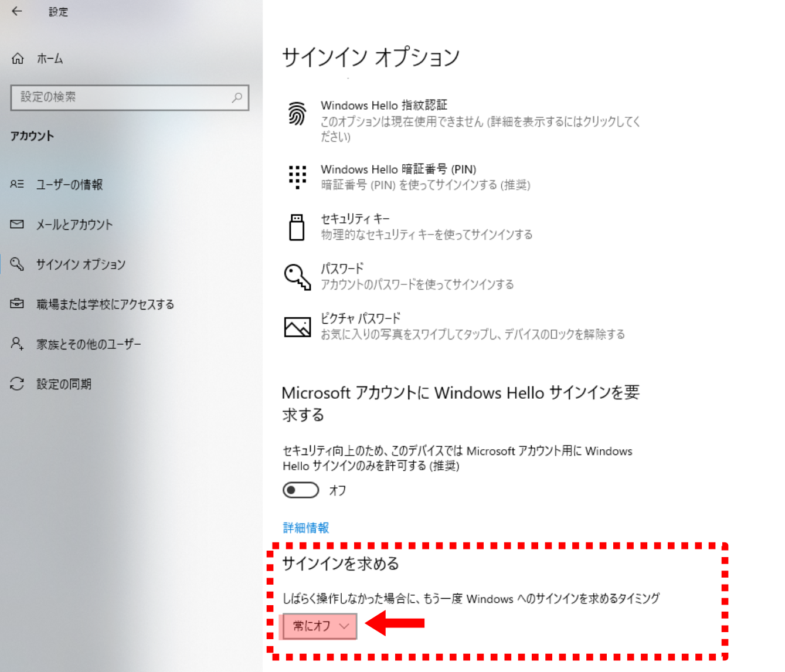The height and width of the screenshot is (672, 785).
Task: Click the Home icon in the sidebar
Action: click(x=18, y=59)
